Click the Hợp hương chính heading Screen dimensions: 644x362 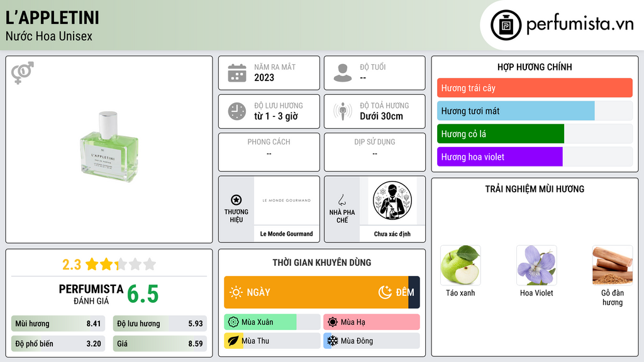coord(535,67)
